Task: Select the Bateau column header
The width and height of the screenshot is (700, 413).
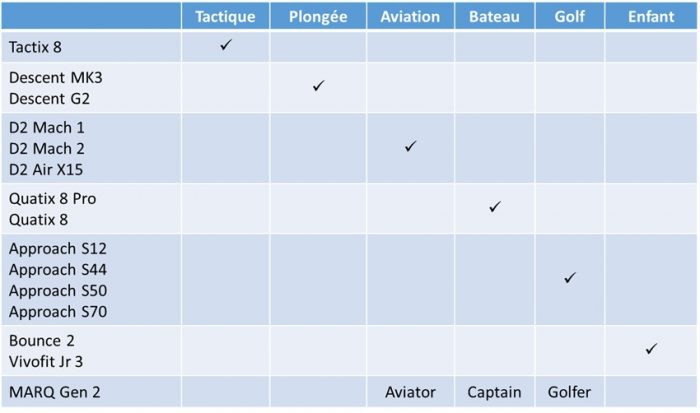Action: pos(494,16)
